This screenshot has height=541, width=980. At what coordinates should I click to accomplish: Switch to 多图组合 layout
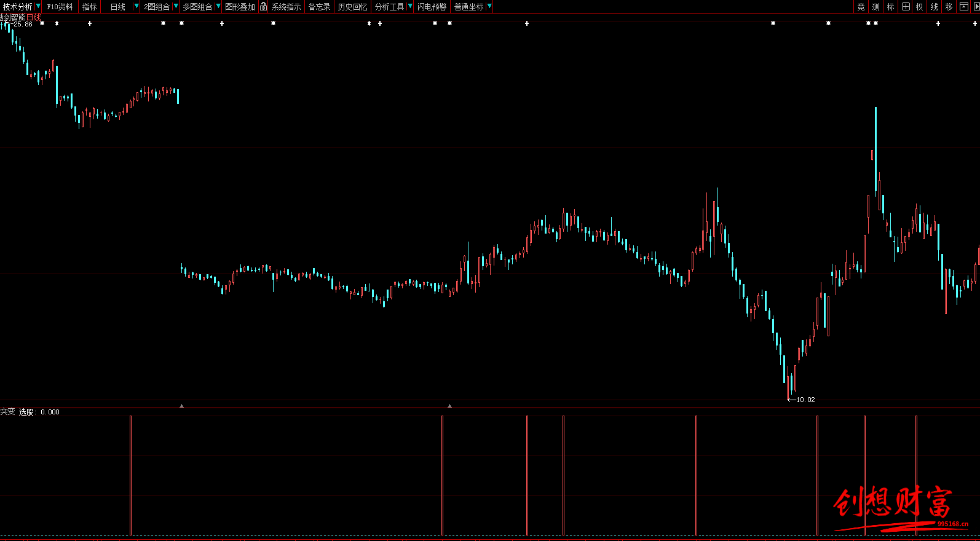197,7
